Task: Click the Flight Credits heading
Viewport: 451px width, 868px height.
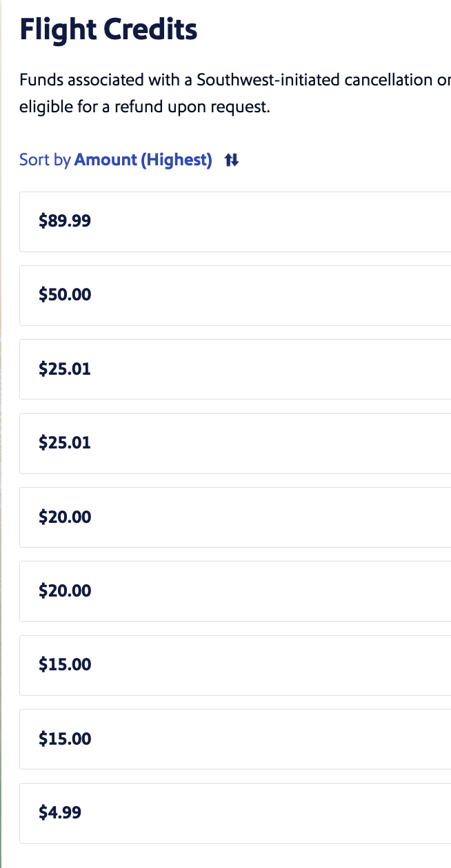Action: [108, 30]
